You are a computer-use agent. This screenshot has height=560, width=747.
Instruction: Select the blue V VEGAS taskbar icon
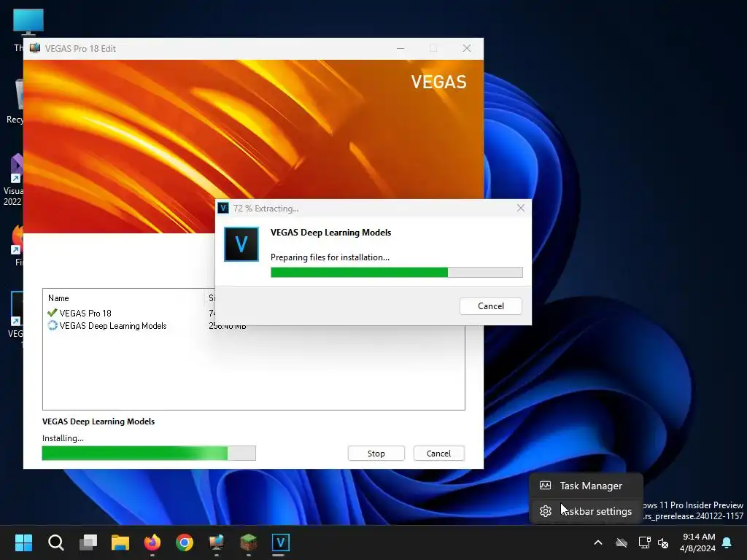280,542
